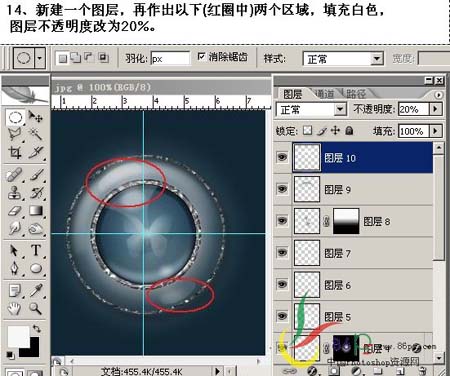Select the Move tool
Screen dimensions: 450x376
[x=35, y=117]
